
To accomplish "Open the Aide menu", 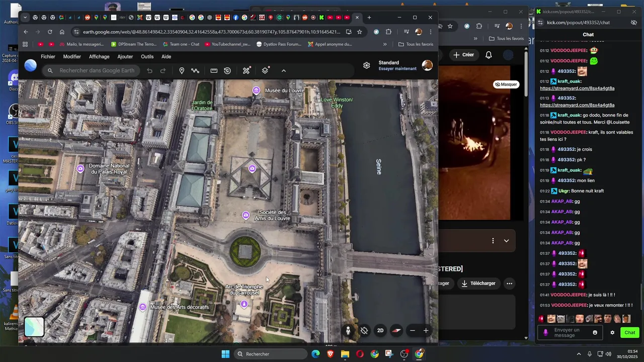I will [x=167, y=57].
